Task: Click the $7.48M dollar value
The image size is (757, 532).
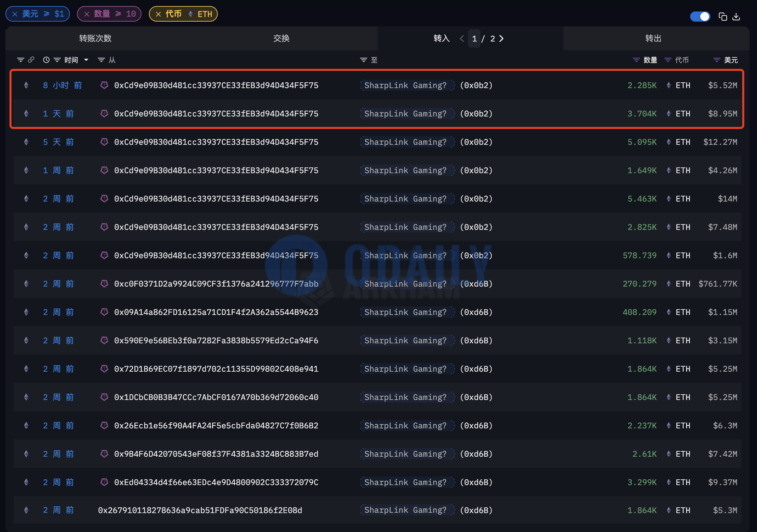Action: point(723,227)
